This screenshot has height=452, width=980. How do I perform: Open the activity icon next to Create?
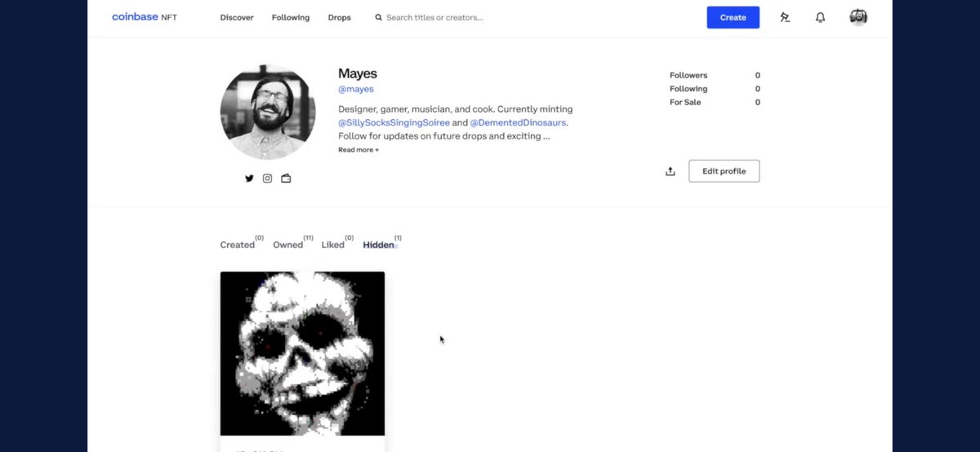[785, 17]
